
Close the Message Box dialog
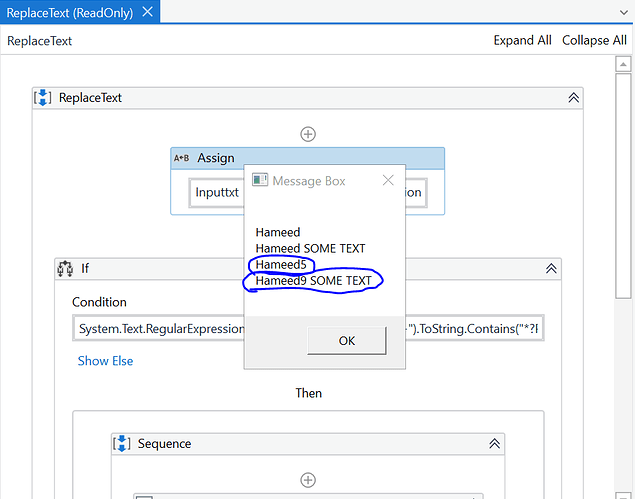click(x=388, y=181)
